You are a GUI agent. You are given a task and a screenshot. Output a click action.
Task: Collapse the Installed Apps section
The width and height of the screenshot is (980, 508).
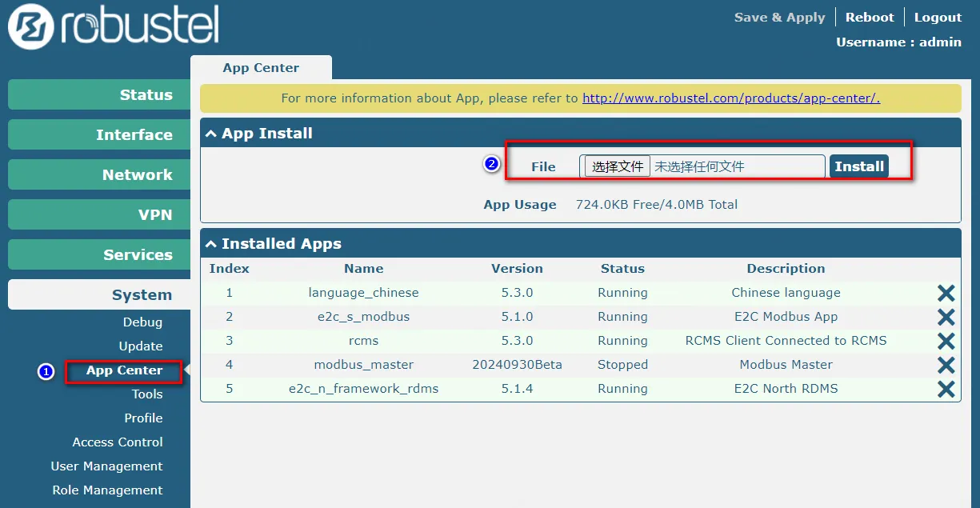(211, 244)
